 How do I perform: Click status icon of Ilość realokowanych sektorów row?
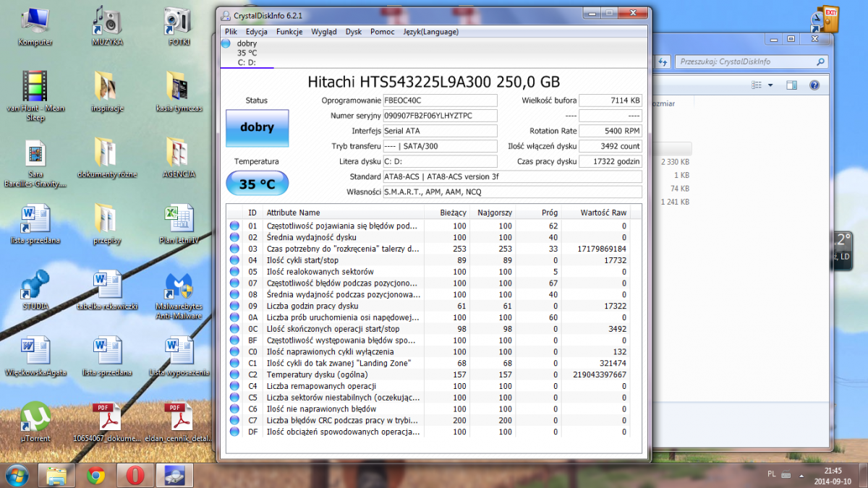click(x=234, y=271)
